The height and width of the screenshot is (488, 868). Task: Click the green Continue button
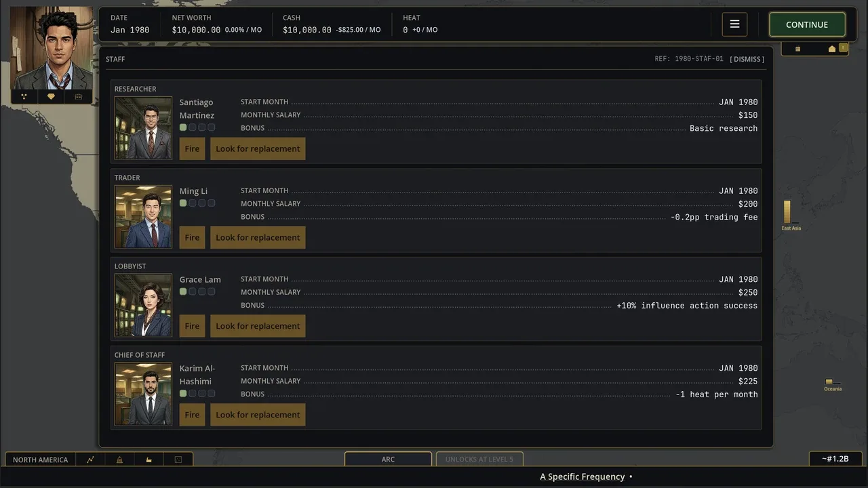pos(807,24)
